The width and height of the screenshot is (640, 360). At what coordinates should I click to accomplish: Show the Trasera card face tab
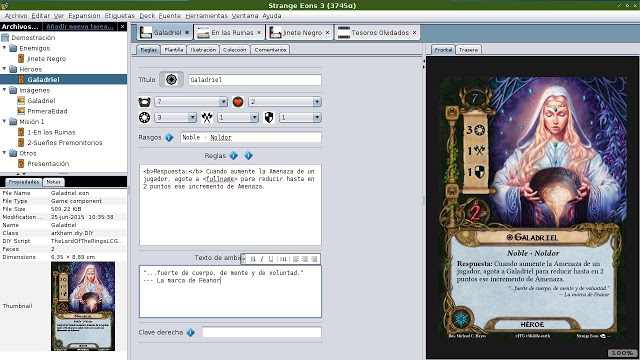(468, 50)
